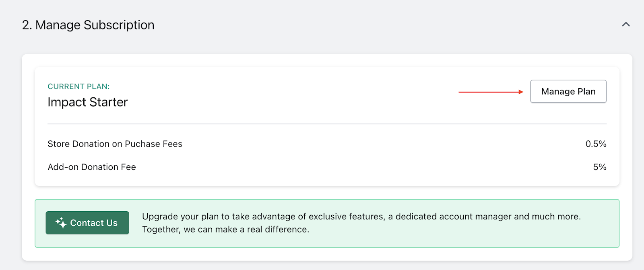
Task: Click the Contact Us button label
Action: click(94, 223)
